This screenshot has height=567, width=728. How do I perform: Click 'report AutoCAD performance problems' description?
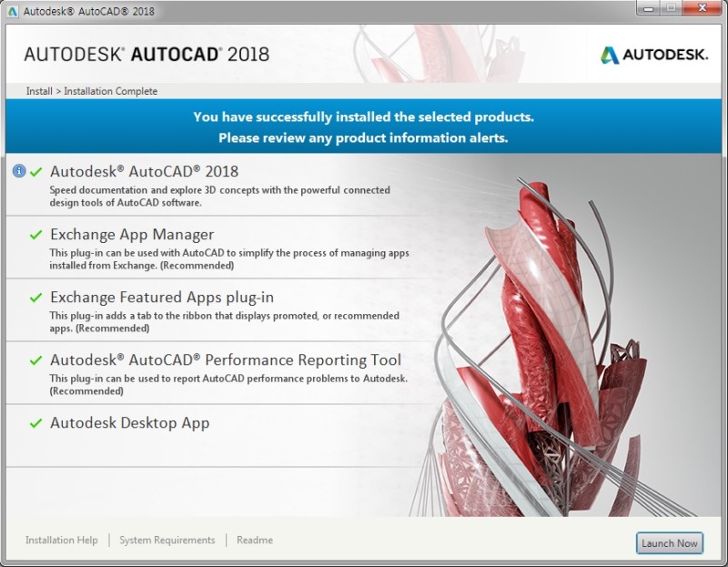tap(228, 384)
